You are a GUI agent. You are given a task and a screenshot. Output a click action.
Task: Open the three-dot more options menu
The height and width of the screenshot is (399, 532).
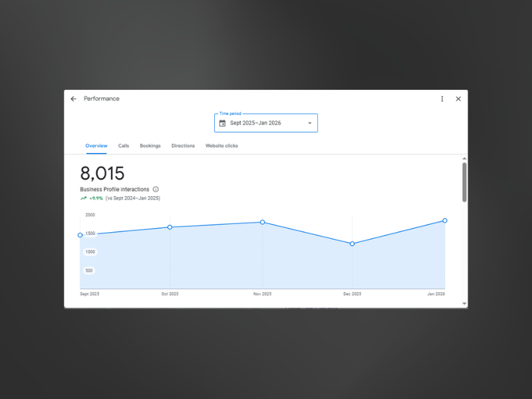442,99
